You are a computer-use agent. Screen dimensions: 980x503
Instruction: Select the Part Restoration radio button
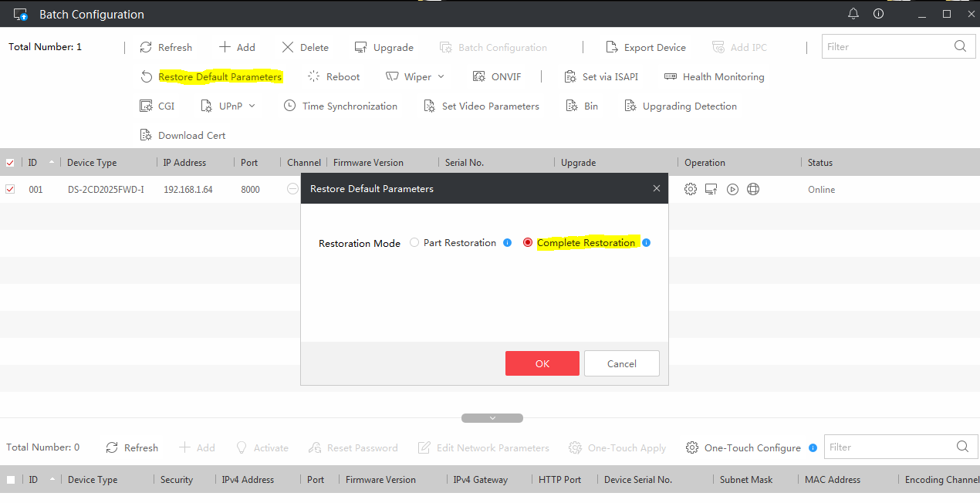pos(414,243)
